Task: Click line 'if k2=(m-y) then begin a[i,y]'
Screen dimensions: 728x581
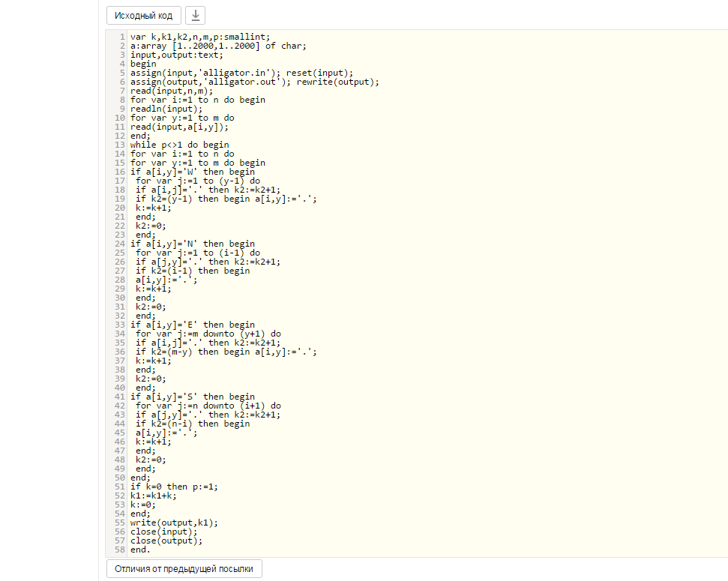Action: [226, 352]
